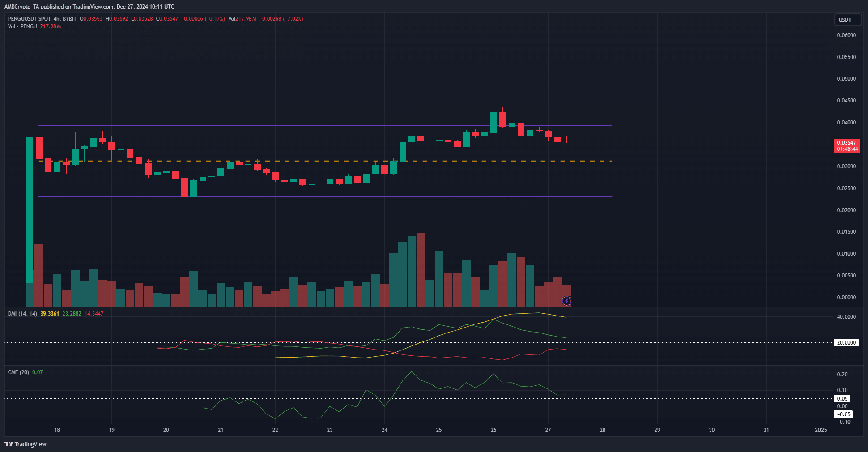Click the yellow ADX value 39.3361
Image resolution: width=868 pixels, height=452 pixels.
(x=49, y=314)
